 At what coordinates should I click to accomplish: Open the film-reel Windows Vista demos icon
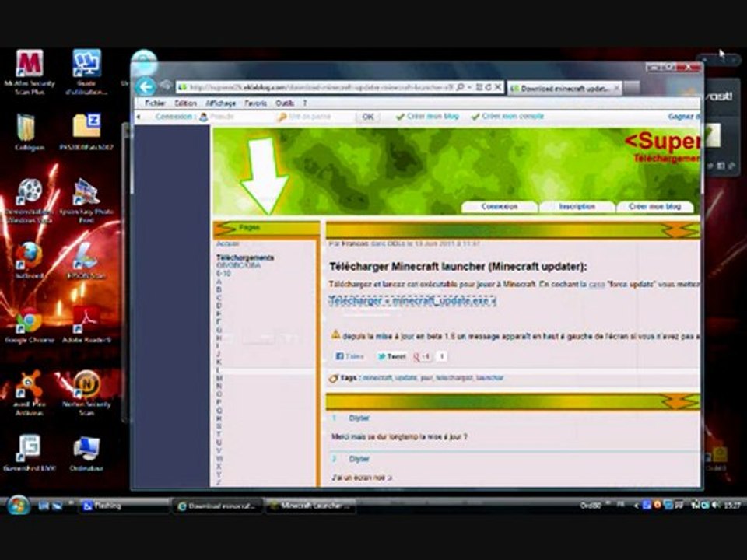coord(30,200)
